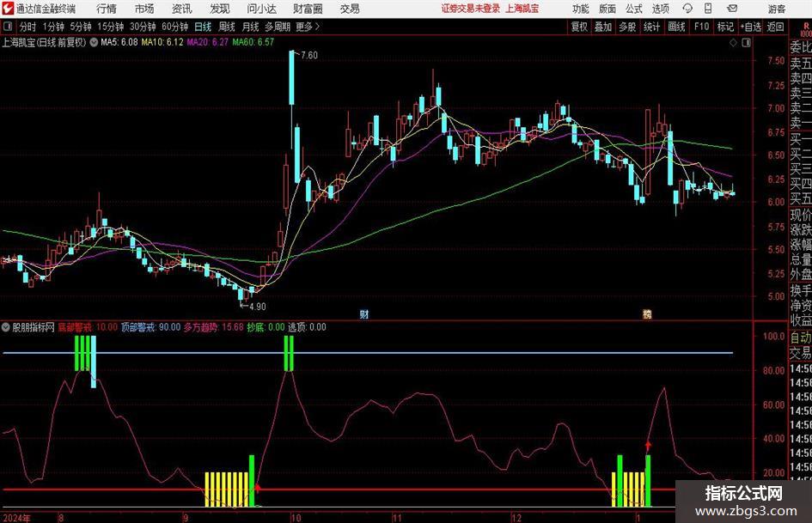Click the 上海凯宝 title bar stock name
812x523 pixels.
click(x=522, y=9)
